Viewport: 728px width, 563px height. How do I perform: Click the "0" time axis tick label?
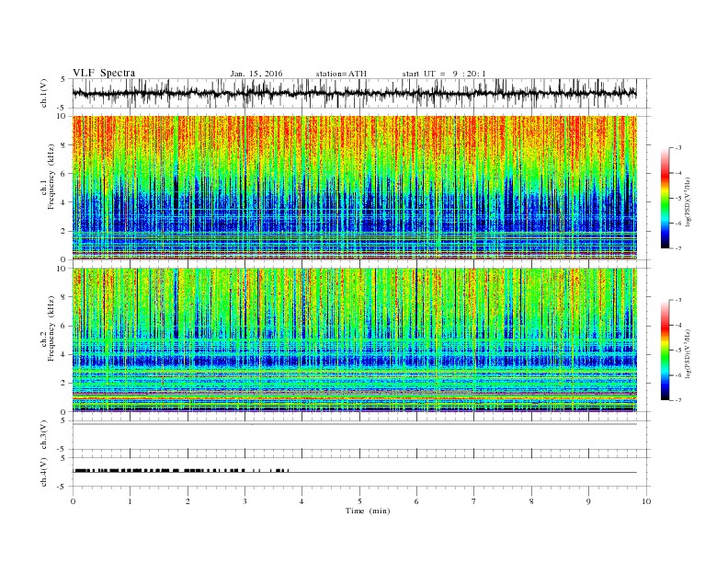pos(73,501)
